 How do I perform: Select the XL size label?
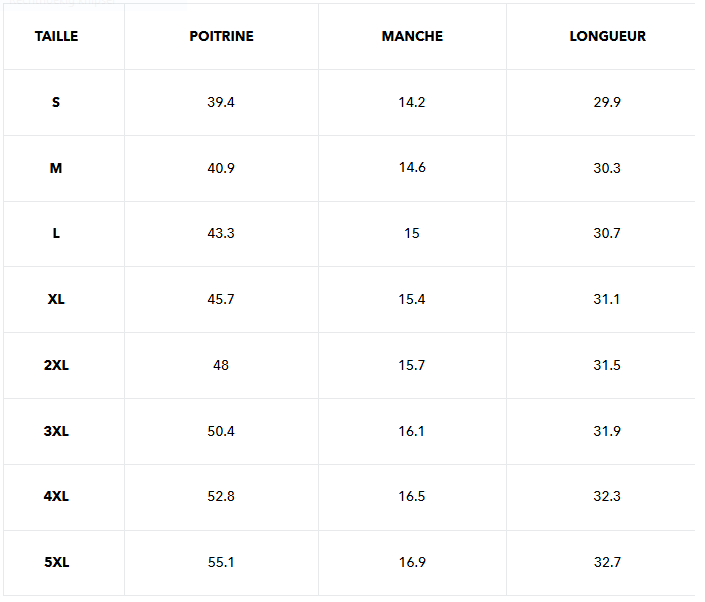coord(56,299)
